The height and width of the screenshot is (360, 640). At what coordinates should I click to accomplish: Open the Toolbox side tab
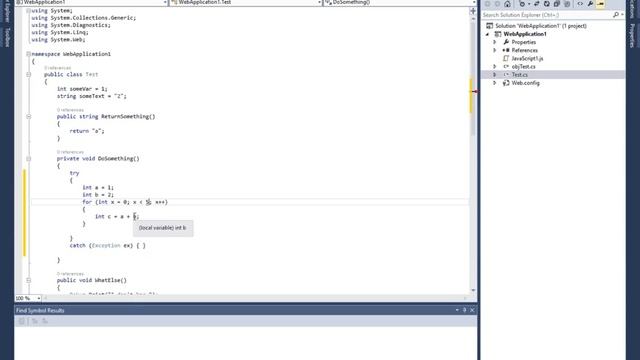[7, 38]
